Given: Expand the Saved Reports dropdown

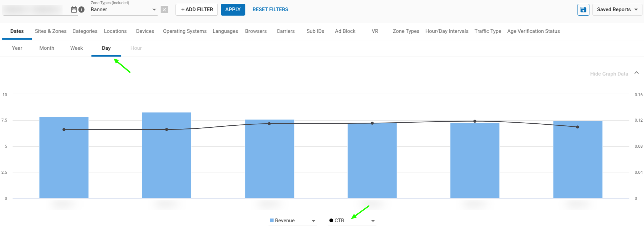Looking at the screenshot, I should 617,9.
